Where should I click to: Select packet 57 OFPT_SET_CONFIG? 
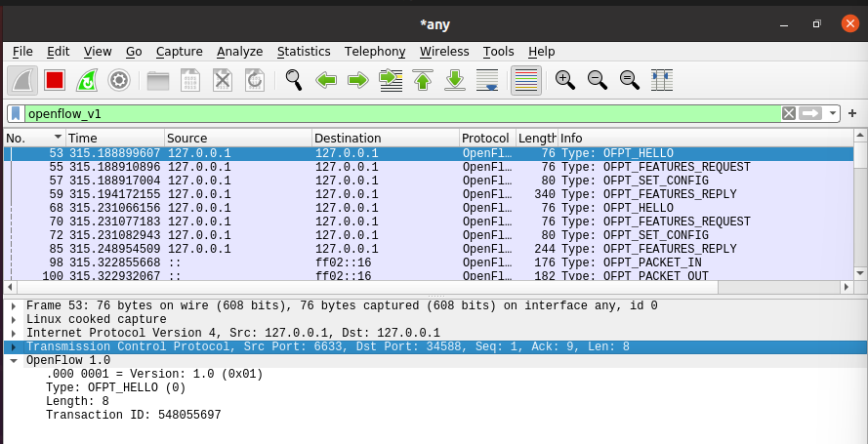click(429, 181)
